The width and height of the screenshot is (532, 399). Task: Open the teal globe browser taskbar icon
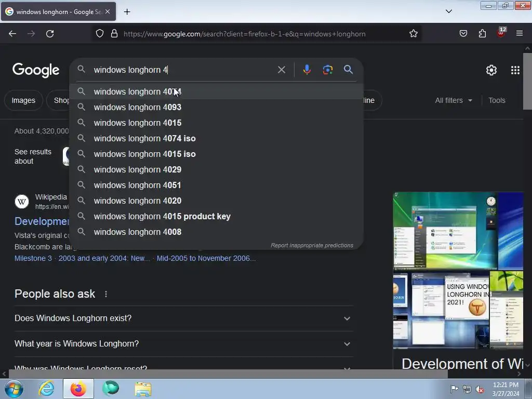[111, 389]
